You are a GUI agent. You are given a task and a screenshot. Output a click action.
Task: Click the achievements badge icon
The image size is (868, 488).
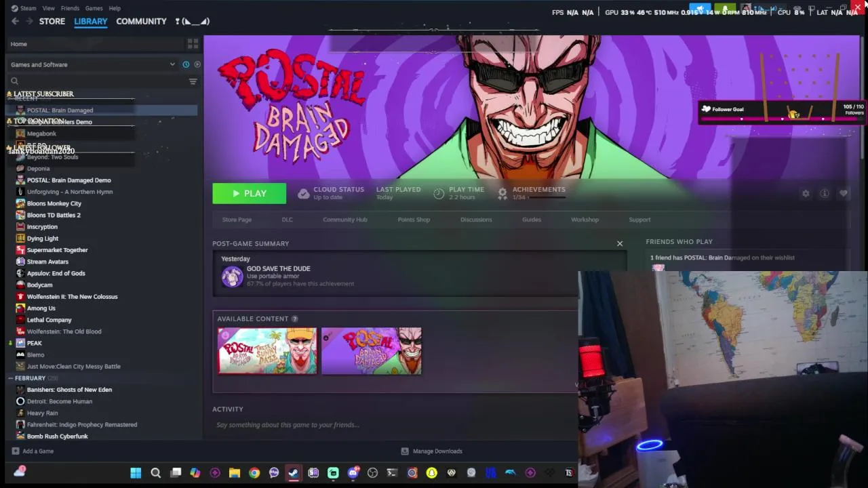pos(502,194)
